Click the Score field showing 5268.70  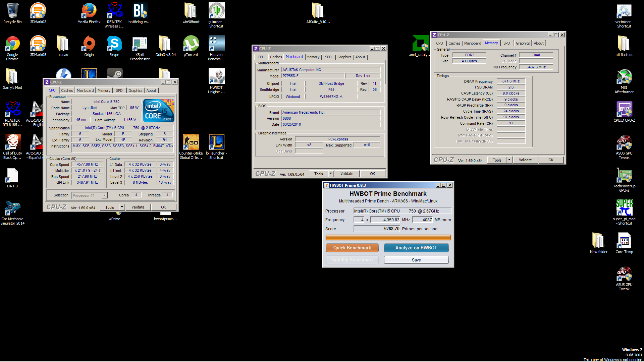(x=377, y=229)
